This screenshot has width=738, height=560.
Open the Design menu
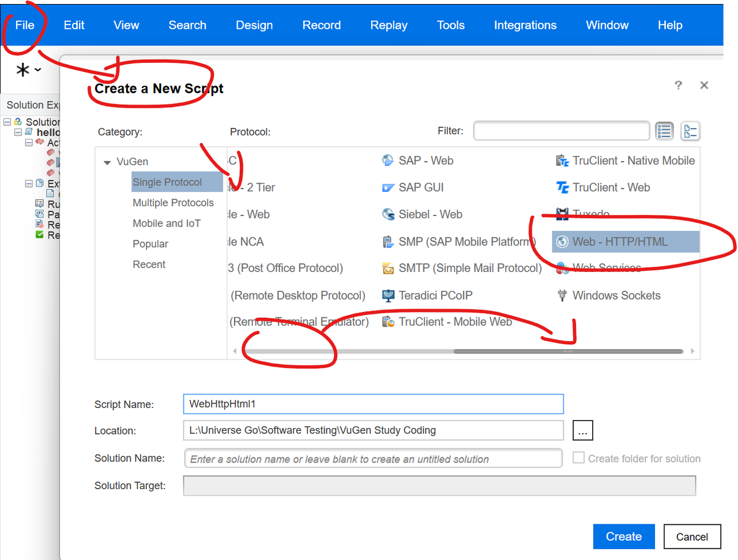[x=254, y=25]
